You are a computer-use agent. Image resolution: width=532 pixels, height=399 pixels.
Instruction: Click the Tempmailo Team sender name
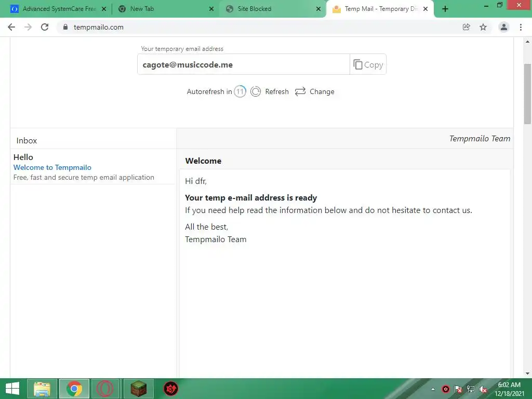point(480,138)
